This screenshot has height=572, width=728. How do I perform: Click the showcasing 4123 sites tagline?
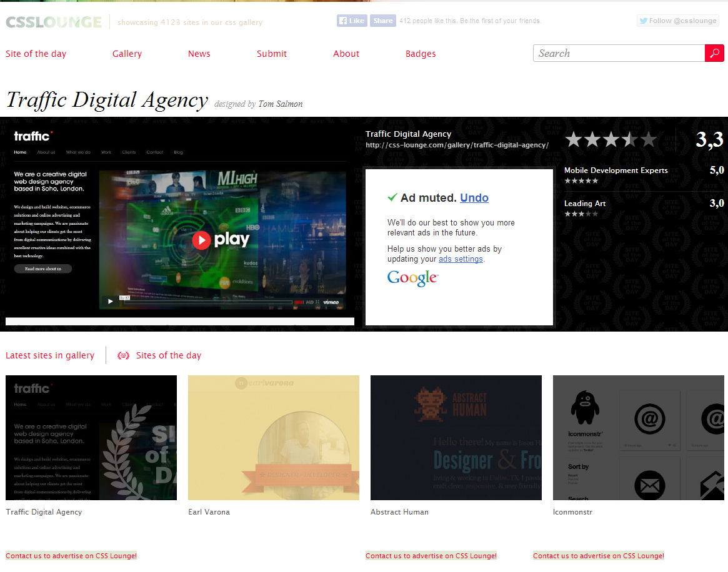point(190,22)
